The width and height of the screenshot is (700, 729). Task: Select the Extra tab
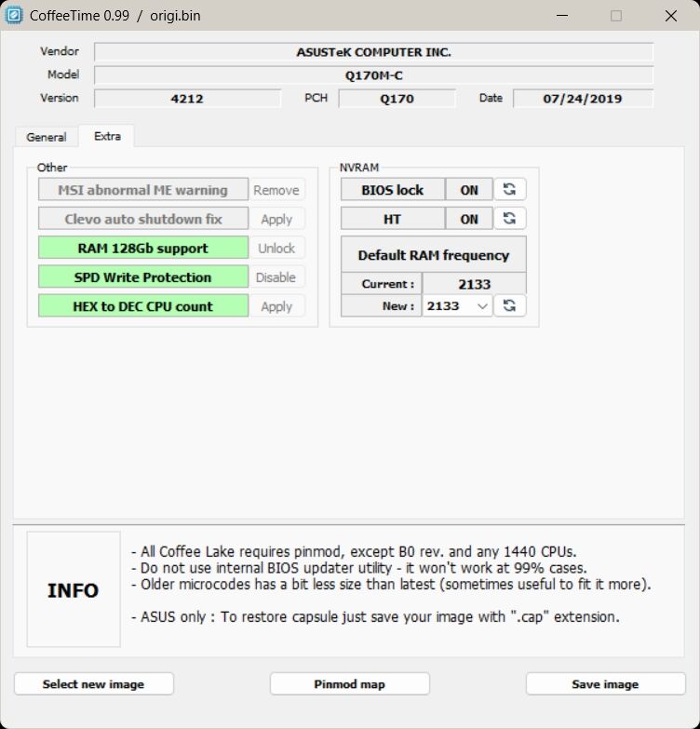tap(107, 136)
